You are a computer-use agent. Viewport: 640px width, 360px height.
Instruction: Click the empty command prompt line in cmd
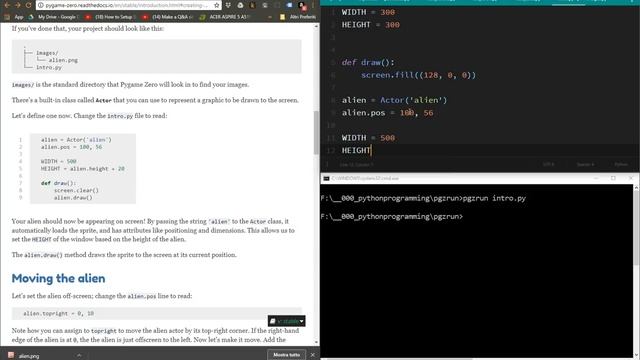click(392, 216)
